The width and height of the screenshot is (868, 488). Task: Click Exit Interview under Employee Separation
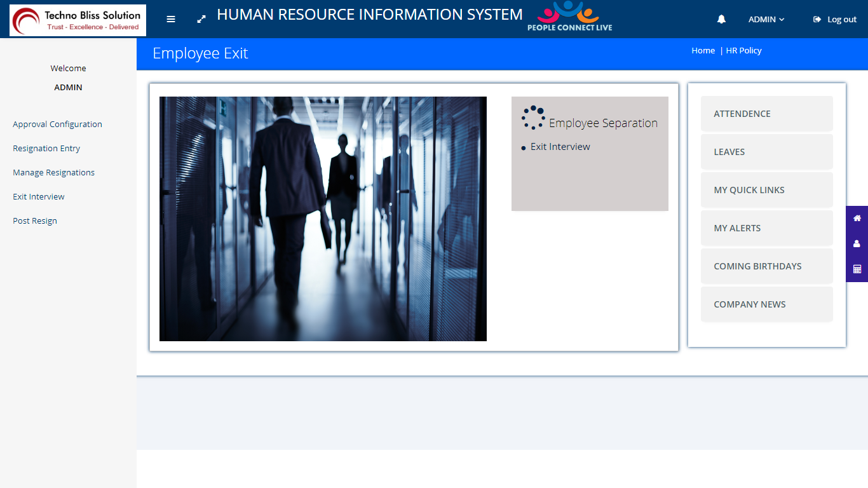point(560,147)
